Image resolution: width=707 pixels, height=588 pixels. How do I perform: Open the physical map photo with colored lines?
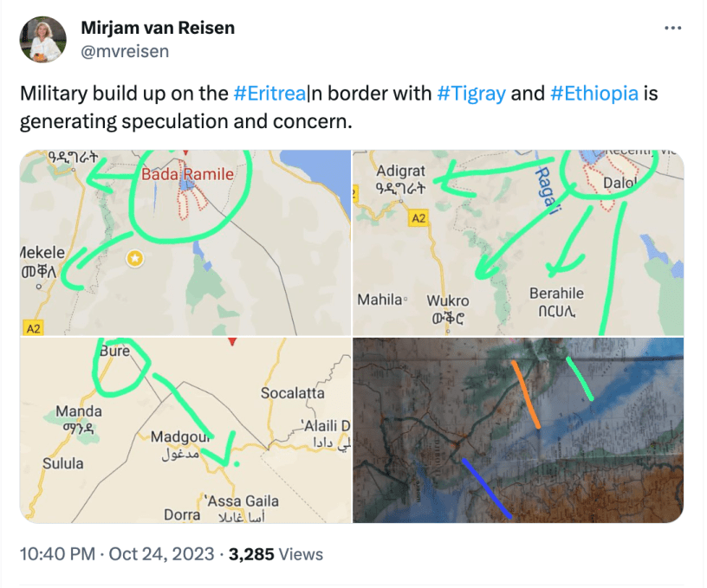point(518,430)
